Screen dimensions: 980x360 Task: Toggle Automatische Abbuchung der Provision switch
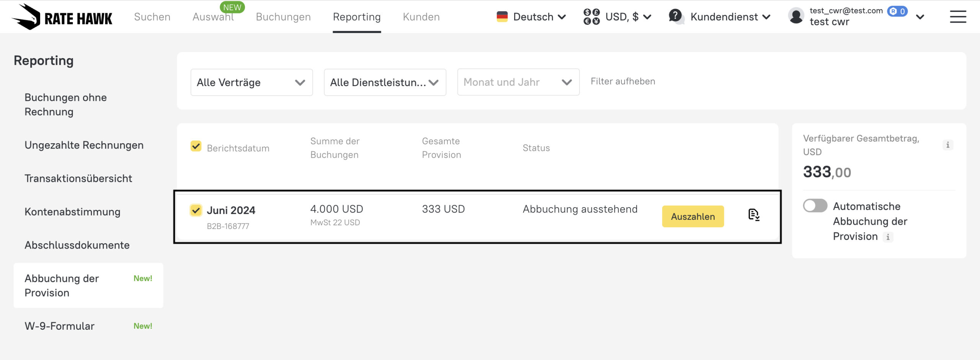[x=815, y=206]
